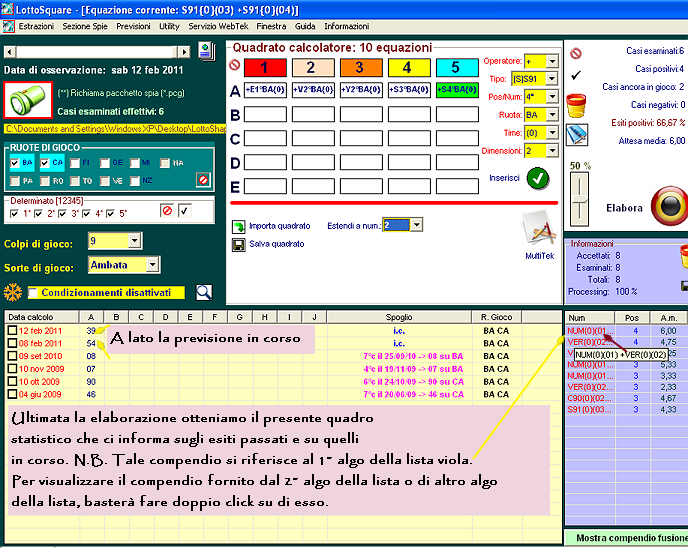Click the red cancel icon next to calculator columns

coord(235,65)
